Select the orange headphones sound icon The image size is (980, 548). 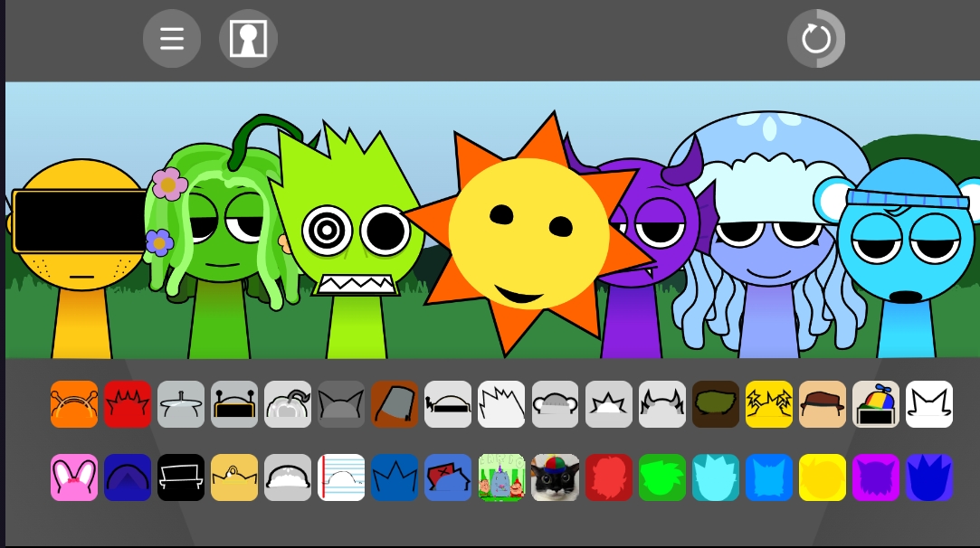click(x=74, y=404)
